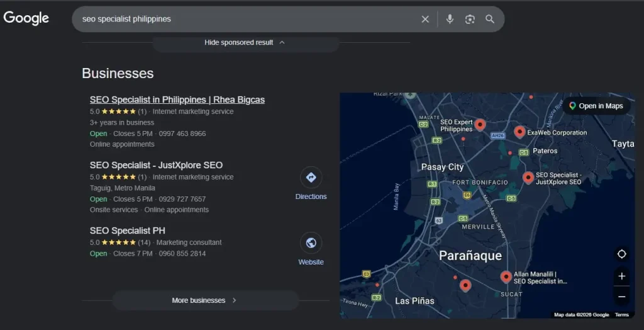This screenshot has height=330, width=644.
Task: Click the Taguig, Metro Manila address text
Action: [x=123, y=188]
